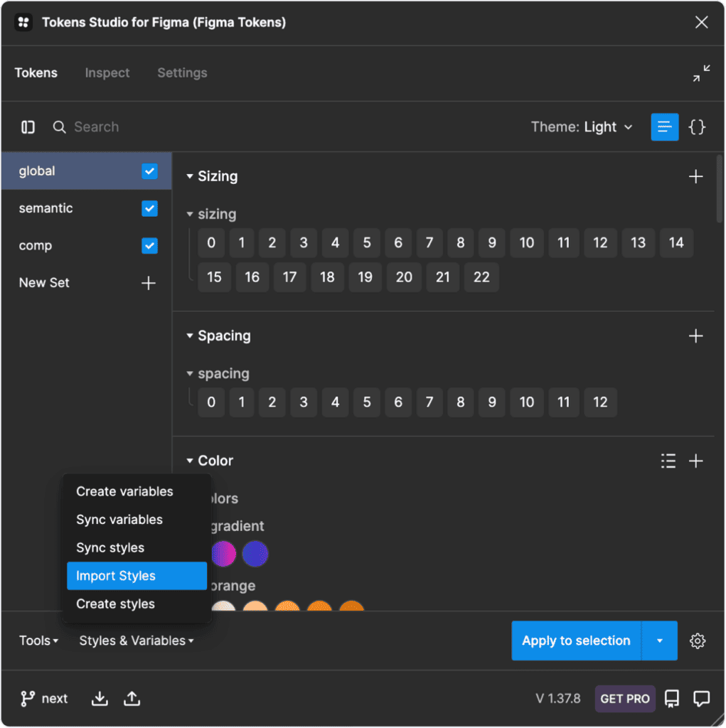Toggle the comp token set checkbox

click(149, 246)
